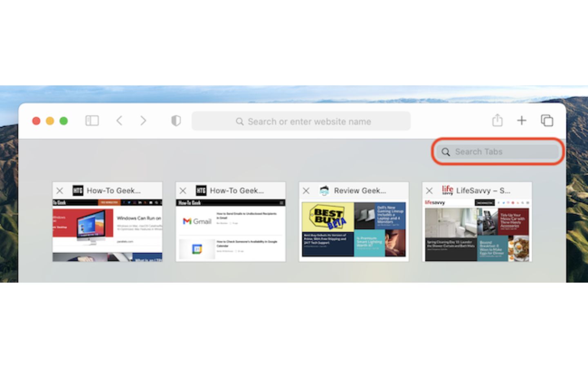Click the Search Tabs input field
The image size is (588, 368).
point(498,152)
